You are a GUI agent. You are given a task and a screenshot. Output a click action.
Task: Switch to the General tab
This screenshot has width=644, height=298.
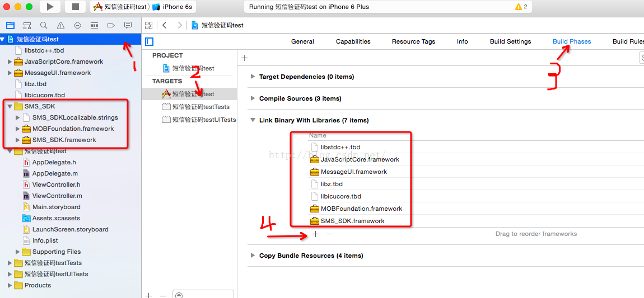[303, 41]
